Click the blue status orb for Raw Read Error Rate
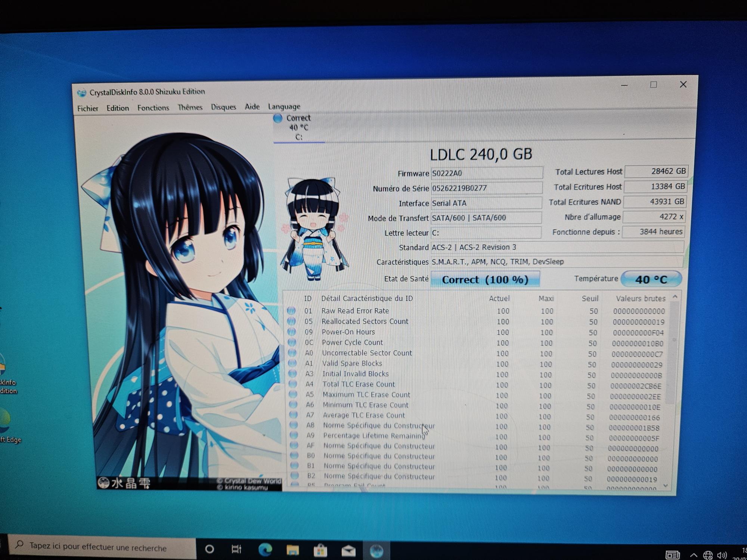This screenshot has height=560, width=747. click(291, 311)
